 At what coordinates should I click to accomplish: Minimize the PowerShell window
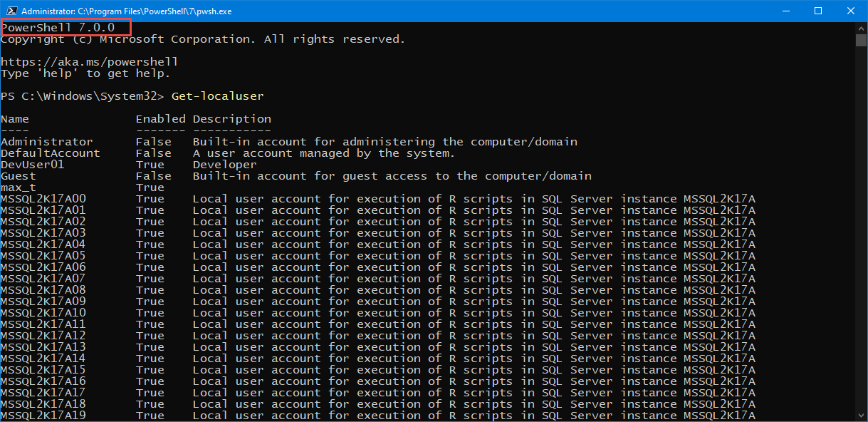tap(786, 11)
